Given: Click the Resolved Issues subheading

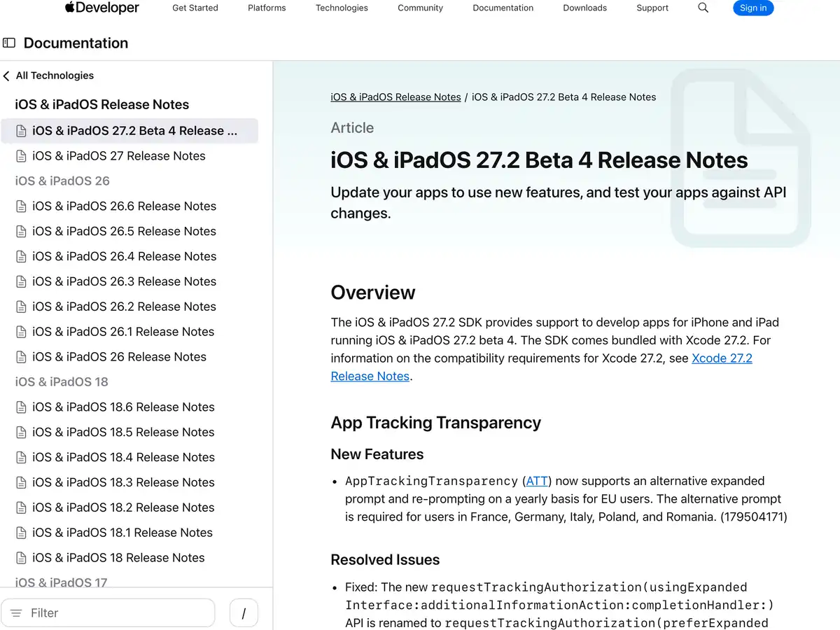Looking at the screenshot, I should (x=385, y=560).
